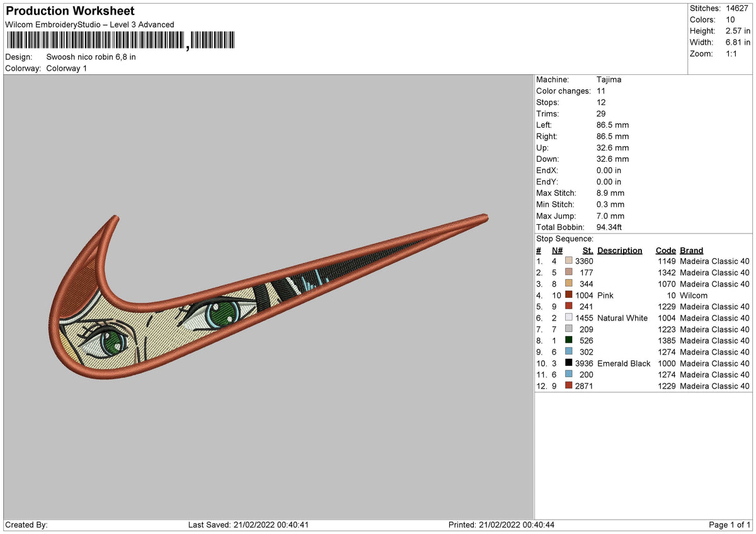Screen dimensions: 756x534
Task: Pick the brown swatch in the Pink row
Action: pos(569,295)
